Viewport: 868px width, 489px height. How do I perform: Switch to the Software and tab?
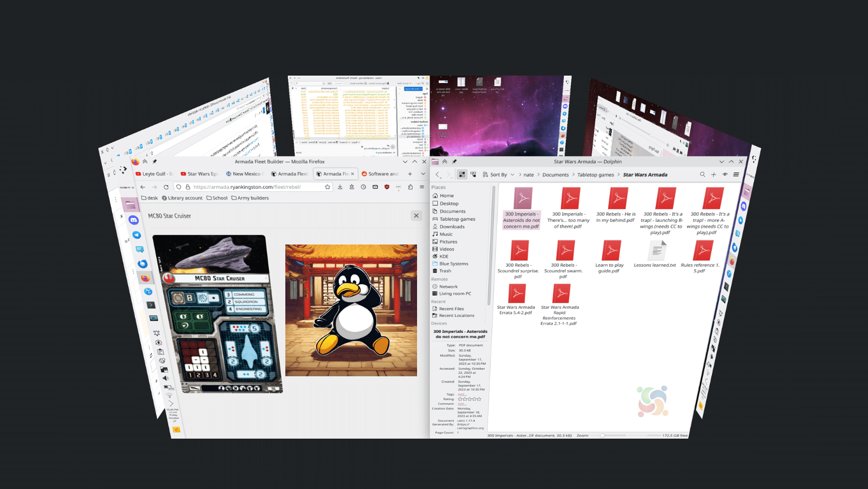click(x=380, y=174)
